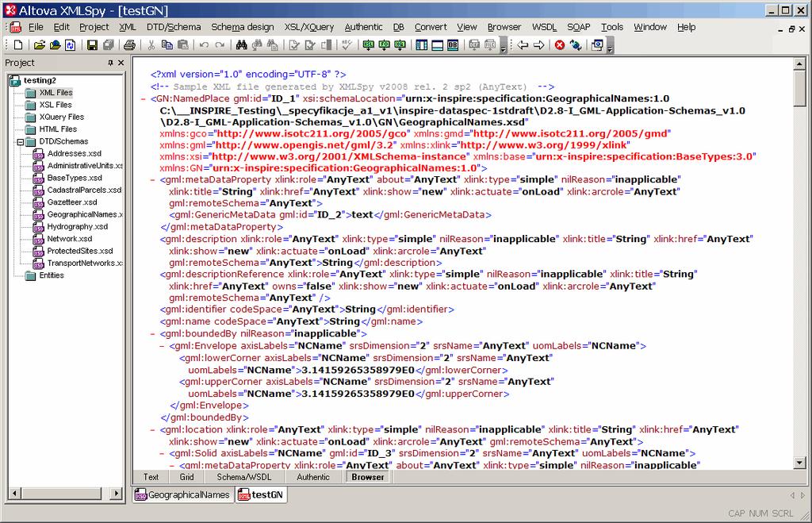Image resolution: width=812 pixels, height=523 pixels.
Task: Click the Redo arrow icon
Action: tap(220, 45)
